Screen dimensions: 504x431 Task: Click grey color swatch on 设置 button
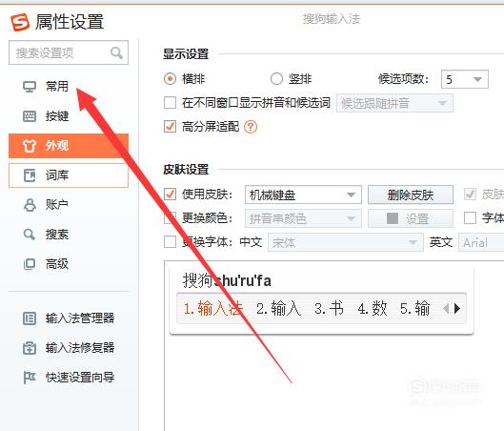(x=393, y=218)
